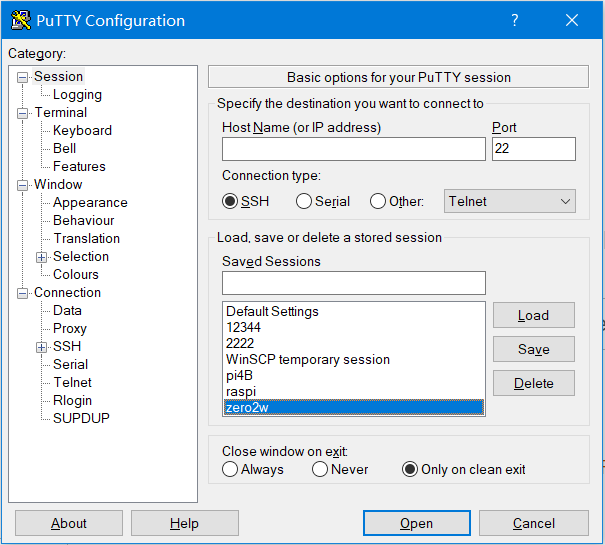The width and height of the screenshot is (605, 545).
Task: Open the SUPDUP settings category
Action: (x=81, y=418)
